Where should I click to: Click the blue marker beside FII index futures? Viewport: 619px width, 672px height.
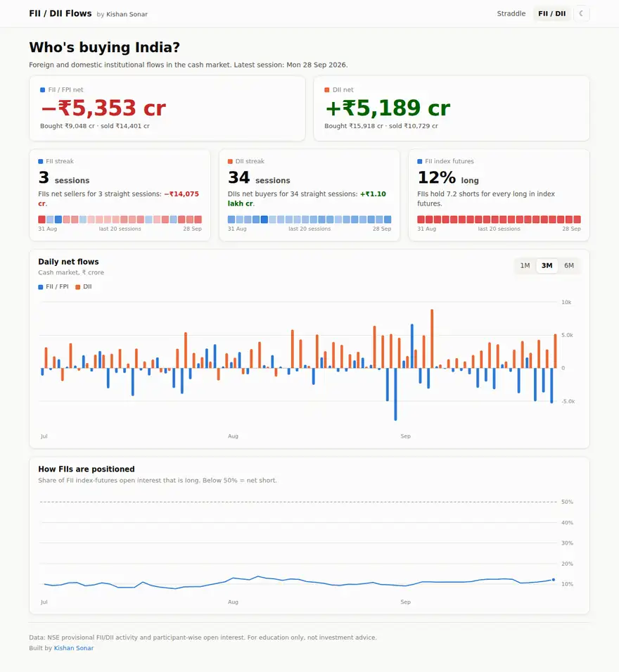pyautogui.click(x=420, y=162)
